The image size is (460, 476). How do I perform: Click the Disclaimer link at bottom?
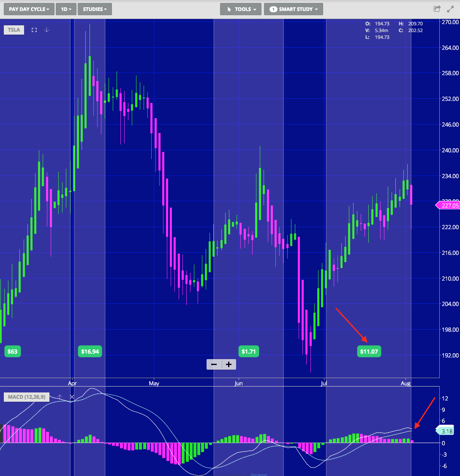pyautogui.click(x=259, y=474)
